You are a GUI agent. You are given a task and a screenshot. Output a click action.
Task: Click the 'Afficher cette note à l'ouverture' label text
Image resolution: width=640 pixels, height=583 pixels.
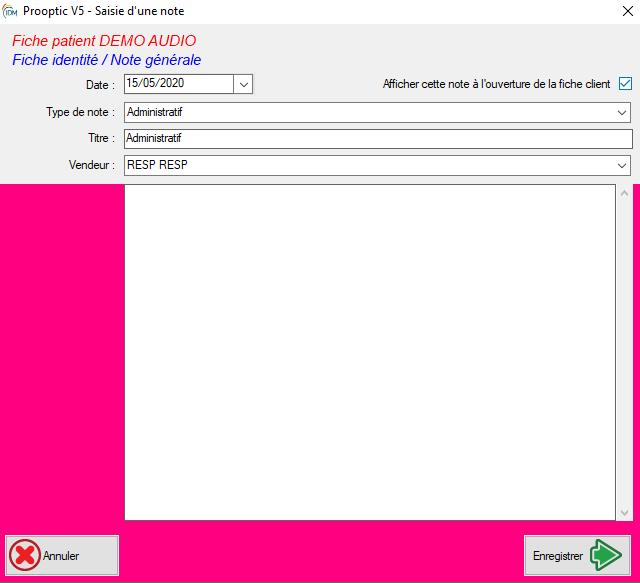point(496,84)
